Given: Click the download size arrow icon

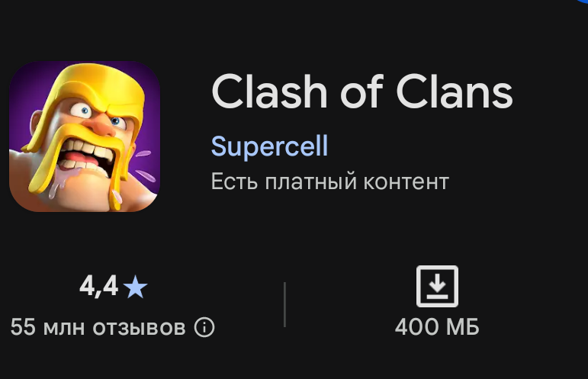Looking at the screenshot, I should coord(437,287).
